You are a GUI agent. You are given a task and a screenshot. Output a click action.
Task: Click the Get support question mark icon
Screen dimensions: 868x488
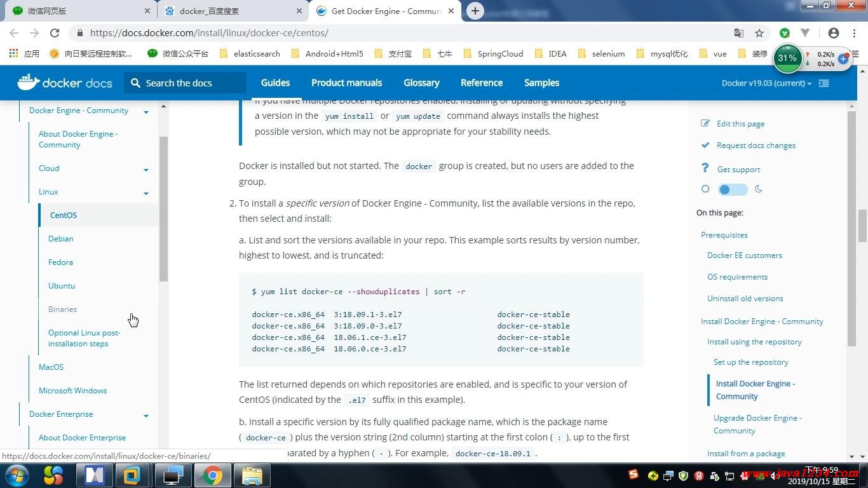point(705,168)
